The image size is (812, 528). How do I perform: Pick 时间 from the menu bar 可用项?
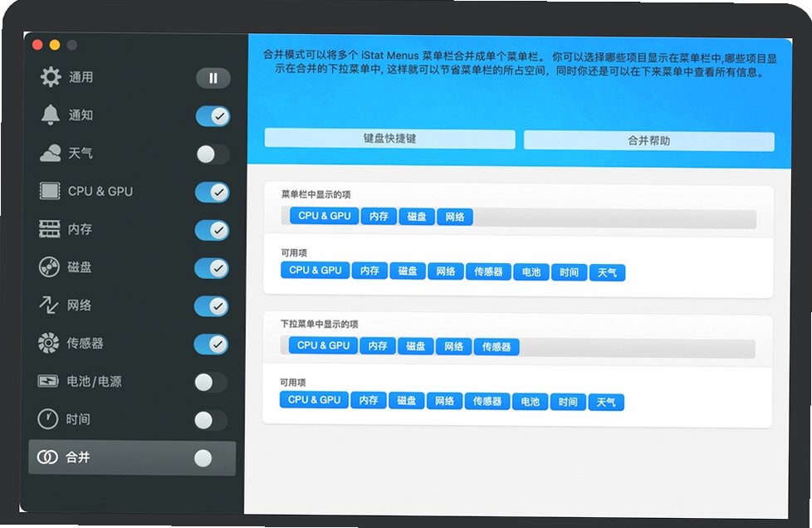569,272
